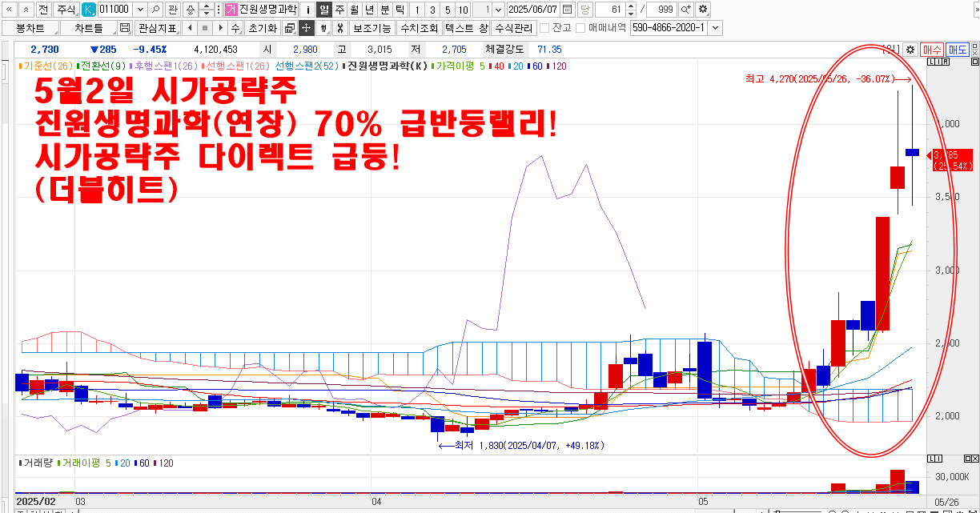Open the calendar date picker icon
The width and height of the screenshot is (980, 513).
coord(567,10)
